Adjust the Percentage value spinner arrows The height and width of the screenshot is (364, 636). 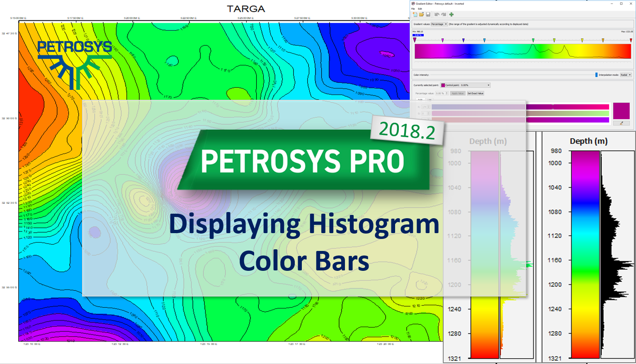click(447, 94)
